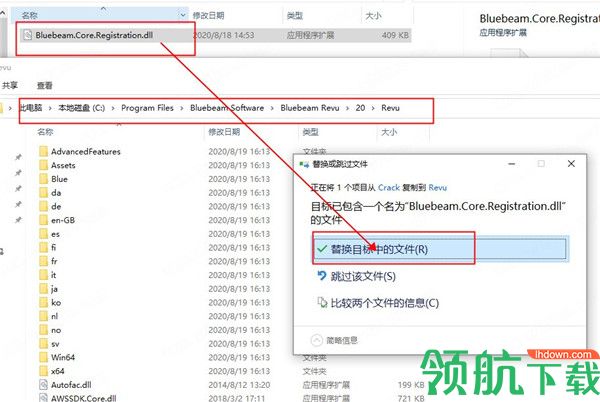Sort by 大小 column in top window
This screenshot has height=402, width=600.
click(373, 16)
